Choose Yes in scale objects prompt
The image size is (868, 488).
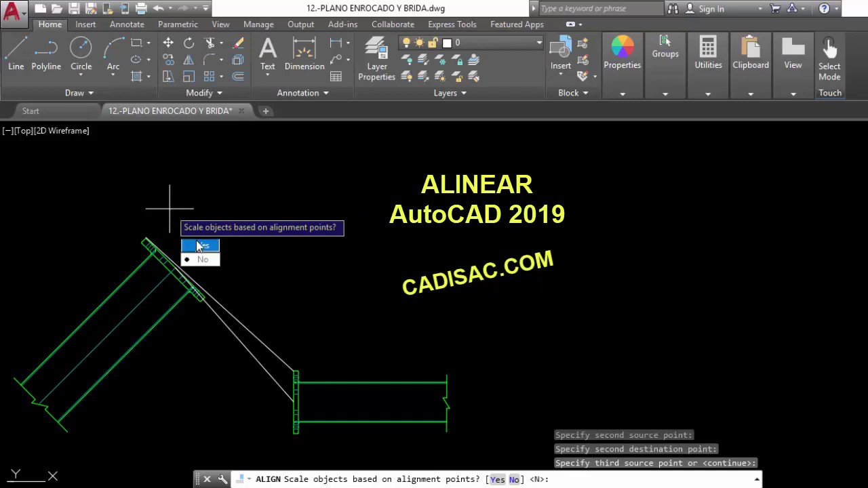200,245
